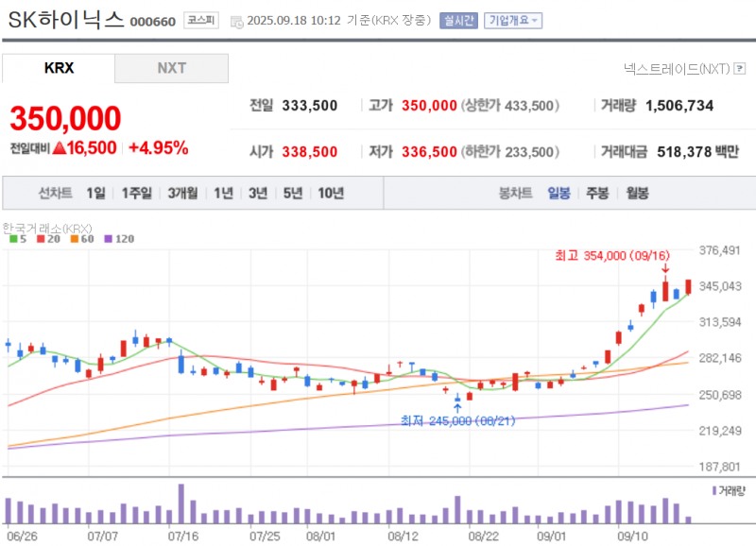Click the 코스피 market badge next to stock name
The image size is (756, 546).
(202, 18)
